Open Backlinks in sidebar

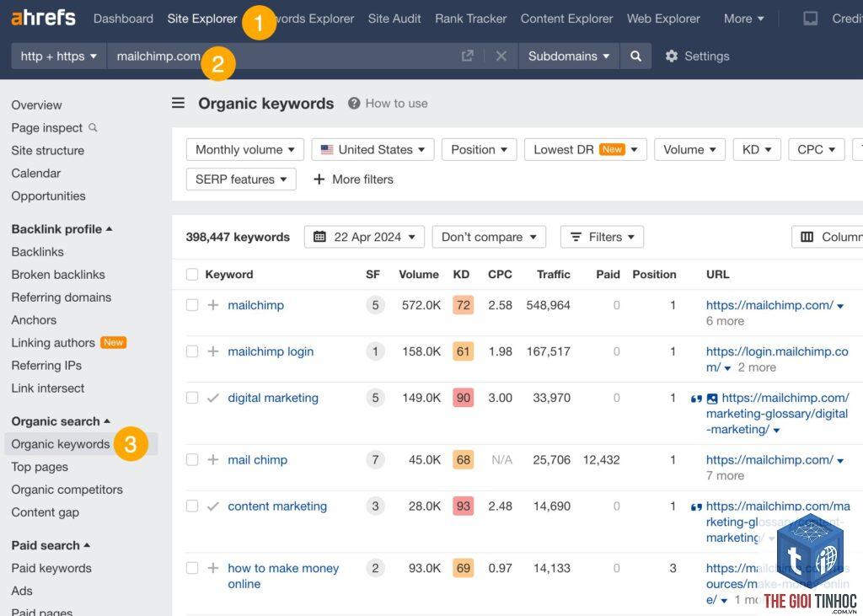click(x=37, y=252)
